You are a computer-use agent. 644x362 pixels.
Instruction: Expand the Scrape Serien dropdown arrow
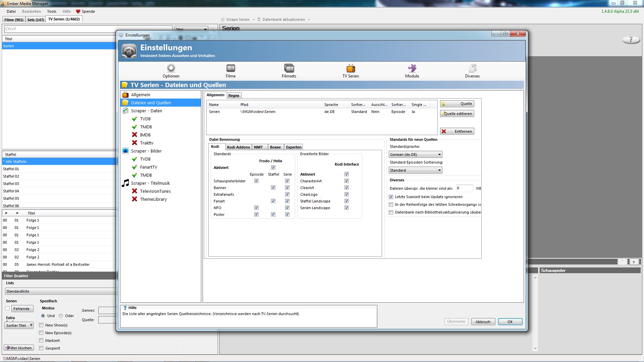[254, 19]
